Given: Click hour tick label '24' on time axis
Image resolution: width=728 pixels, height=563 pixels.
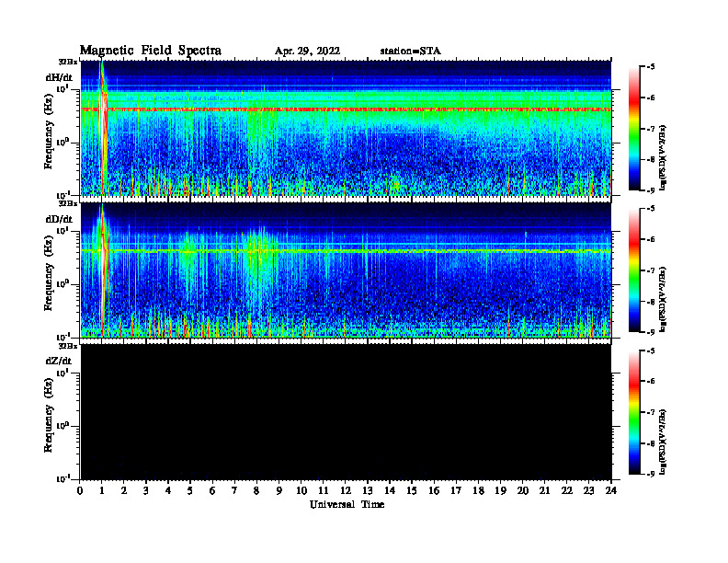Looking at the screenshot, I should tap(611, 491).
